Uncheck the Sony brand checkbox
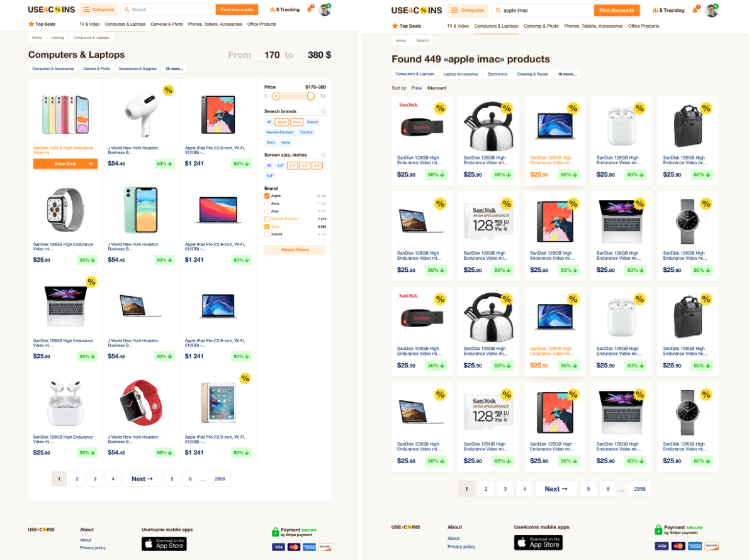This screenshot has height=560, width=749. pyautogui.click(x=266, y=227)
